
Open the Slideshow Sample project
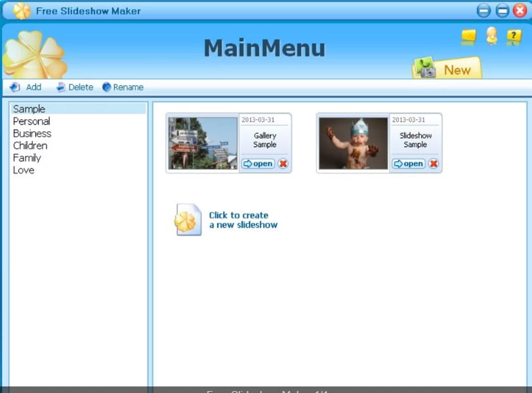pos(409,163)
